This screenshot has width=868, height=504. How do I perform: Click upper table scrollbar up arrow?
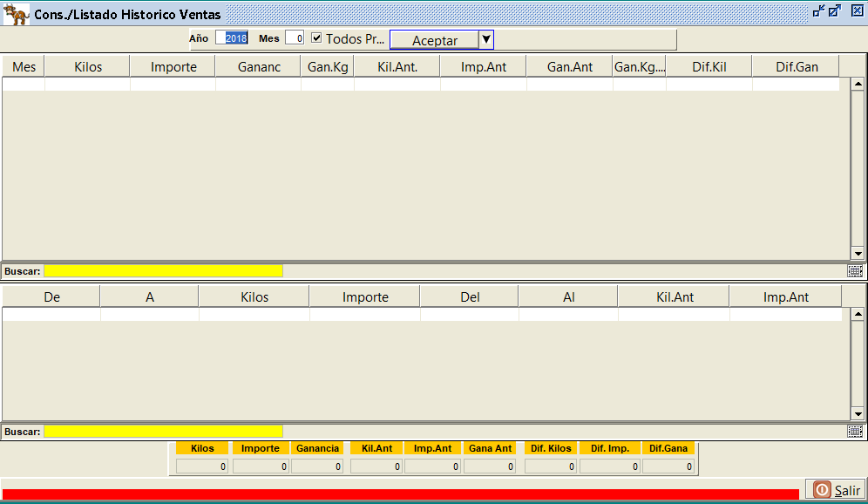pos(858,85)
